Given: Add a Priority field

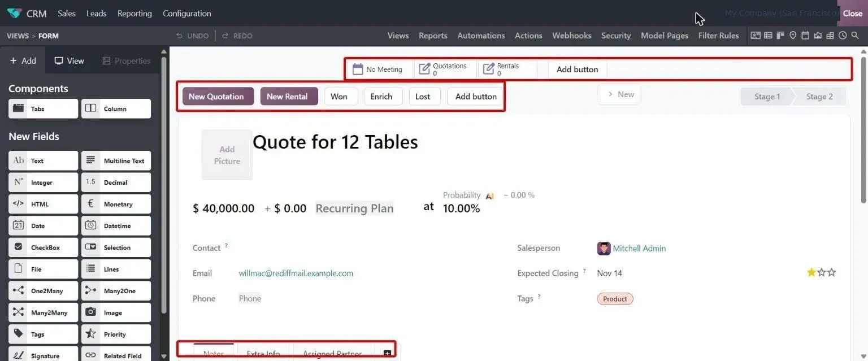Looking at the screenshot, I should (116, 334).
